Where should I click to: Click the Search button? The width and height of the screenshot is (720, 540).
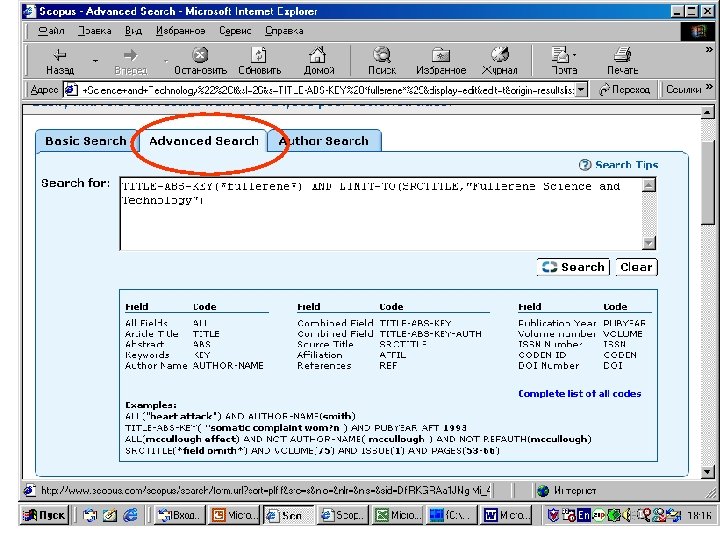tap(573, 267)
